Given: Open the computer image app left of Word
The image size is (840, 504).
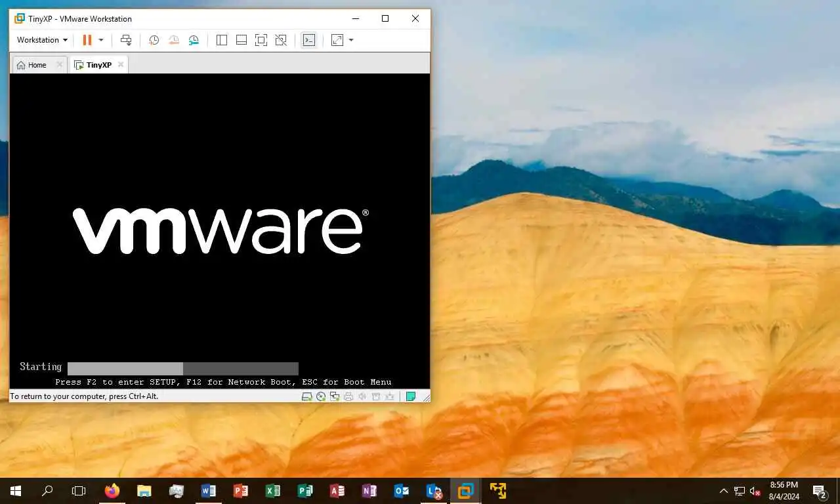Looking at the screenshot, I should coord(177,491).
